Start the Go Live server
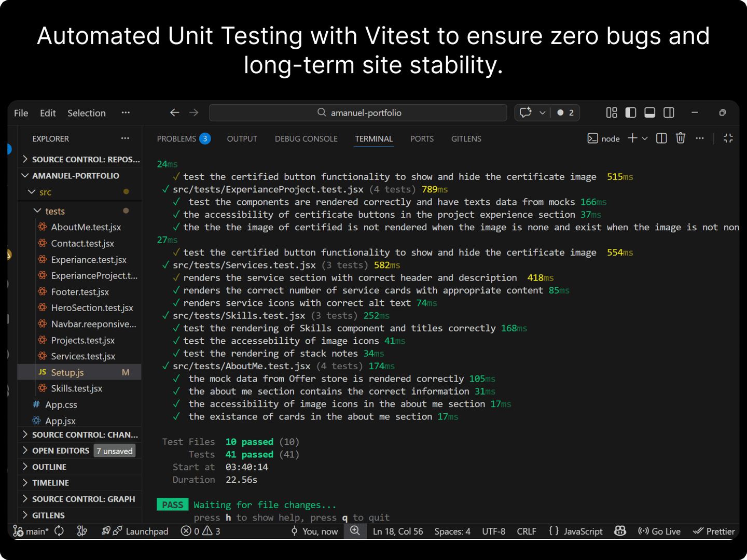 (659, 531)
